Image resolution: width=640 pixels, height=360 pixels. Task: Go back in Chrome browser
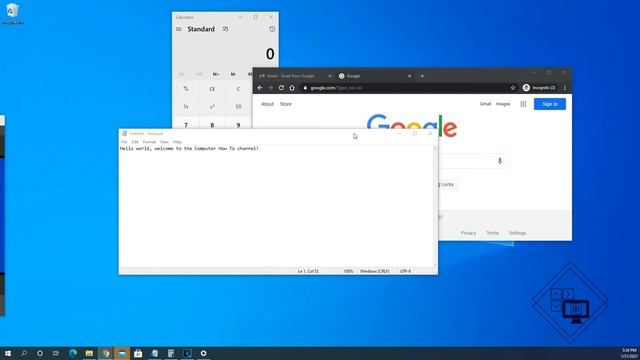tap(260, 88)
